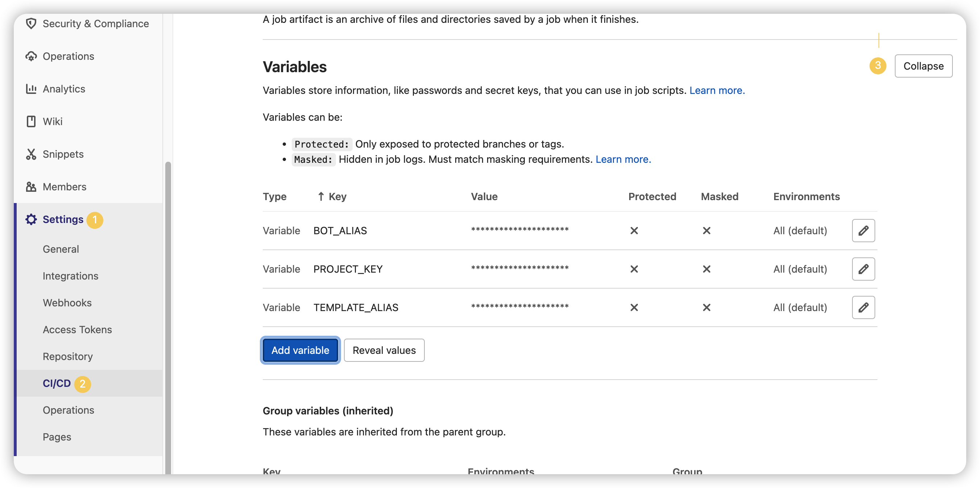Image resolution: width=980 pixels, height=488 pixels.
Task: Click the Protected X mark for TEMPLATE_ALIAS
Action: pyautogui.click(x=634, y=307)
